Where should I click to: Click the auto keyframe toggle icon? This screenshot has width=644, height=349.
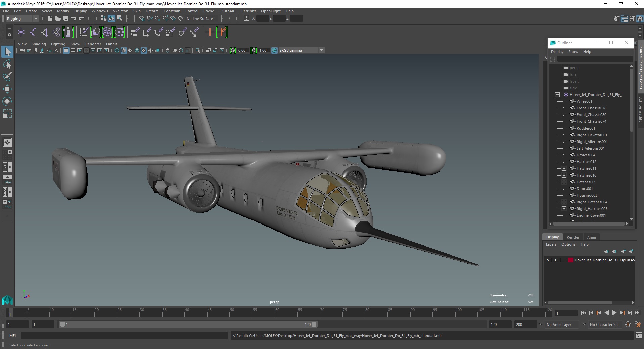click(x=628, y=325)
